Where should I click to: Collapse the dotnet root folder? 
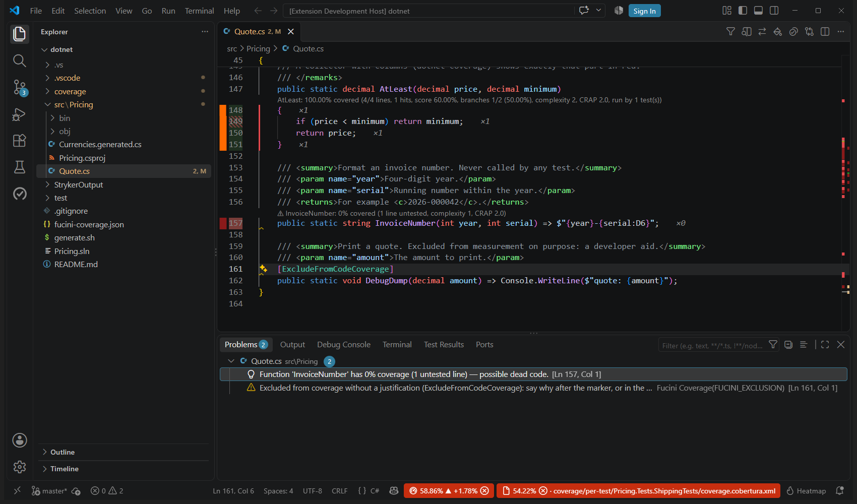click(45, 49)
